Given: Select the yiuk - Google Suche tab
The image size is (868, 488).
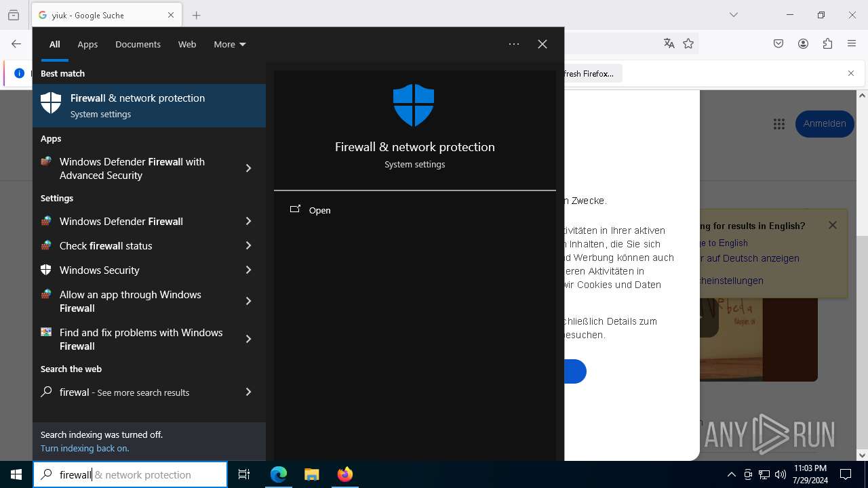Looking at the screenshot, I should [x=106, y=15].
